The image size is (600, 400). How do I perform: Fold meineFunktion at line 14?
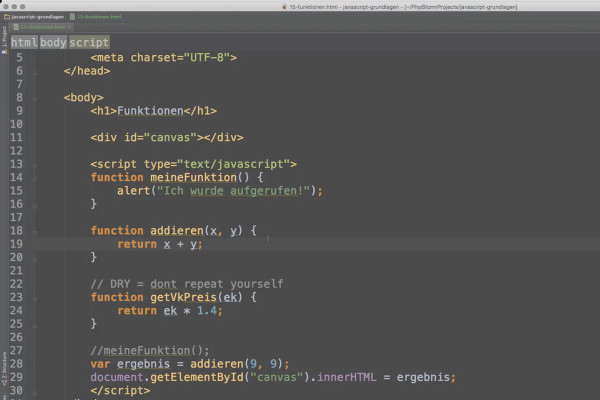pos(35,179)
